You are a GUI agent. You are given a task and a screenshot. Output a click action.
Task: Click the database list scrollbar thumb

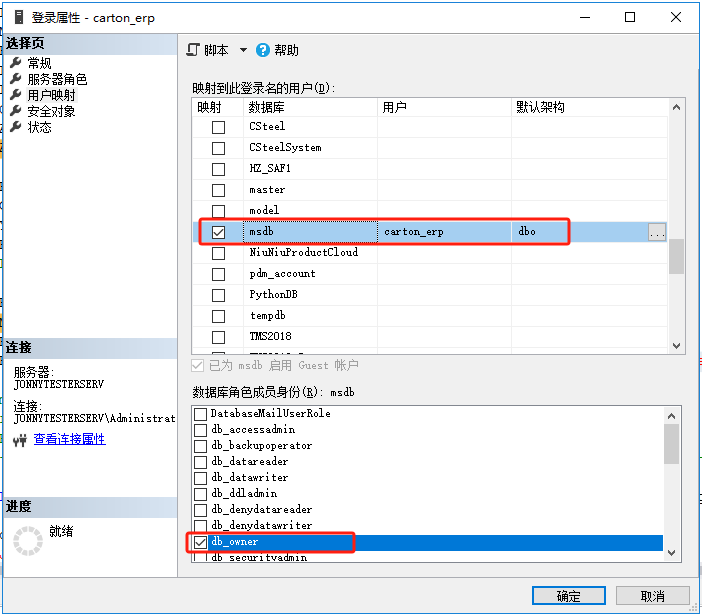pos(676,257)
